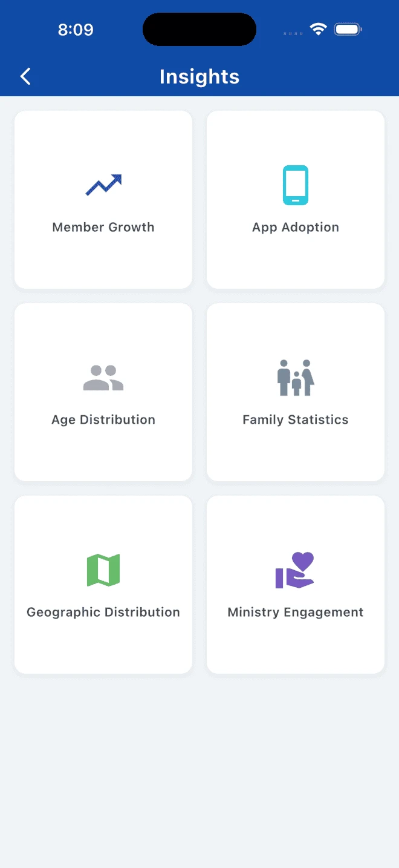Tap the Insights title in the header
The width and height of the screenshot is (399, 868).
199,76
